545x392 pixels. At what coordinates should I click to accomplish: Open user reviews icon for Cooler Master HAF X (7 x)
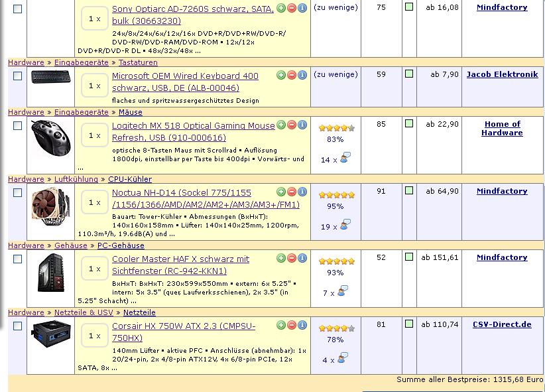click(x=343, y=291)
